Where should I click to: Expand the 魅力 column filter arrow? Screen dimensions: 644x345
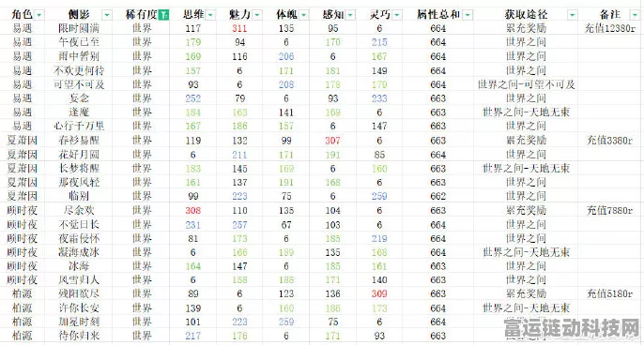(x=257, y=15)
